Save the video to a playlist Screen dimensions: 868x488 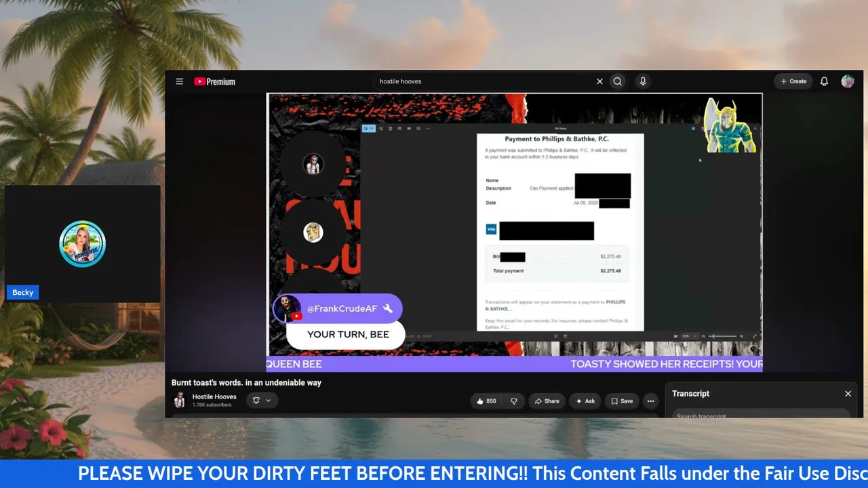pos(622,401)
